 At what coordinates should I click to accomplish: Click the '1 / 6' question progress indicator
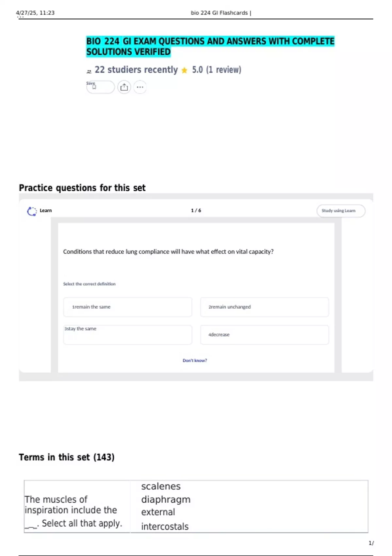click(196, 210)
